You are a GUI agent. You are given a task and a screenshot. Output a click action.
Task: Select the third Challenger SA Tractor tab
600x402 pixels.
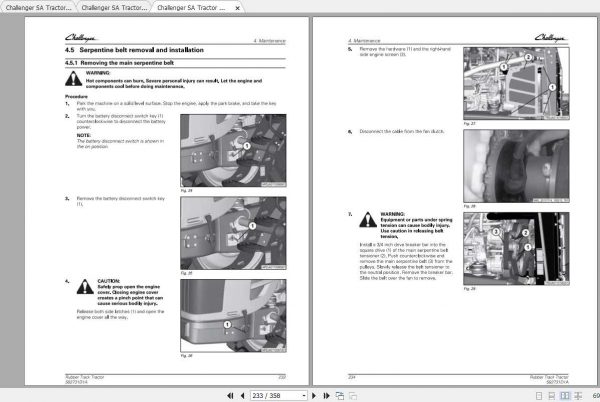click(191, 8)
